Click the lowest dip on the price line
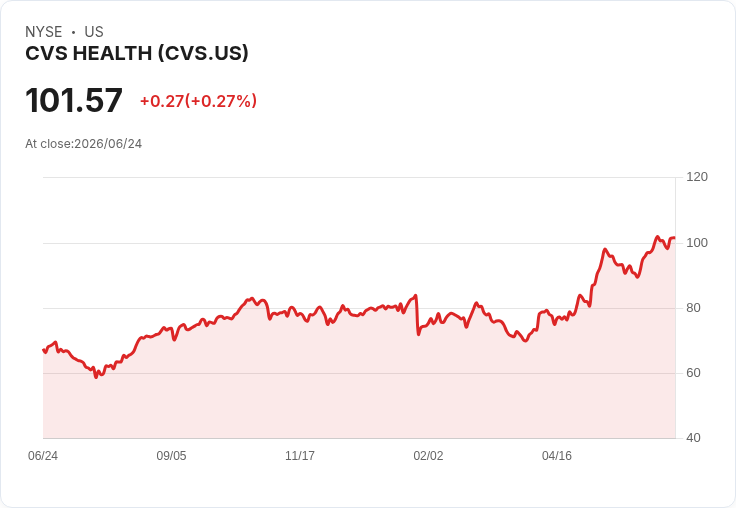Screen dimensions: 736x508 pos(96,377)
